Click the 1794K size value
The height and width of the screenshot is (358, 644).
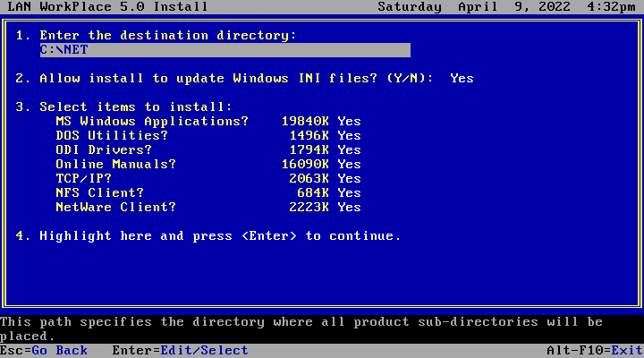(x=309, y=150)
